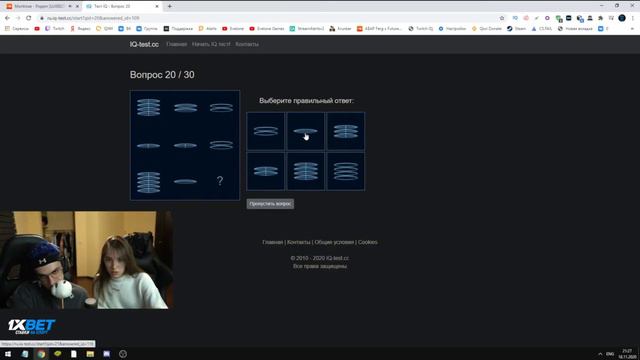
Task: Click the Chrome icon in the taskbar
Action: coord(41,354)
